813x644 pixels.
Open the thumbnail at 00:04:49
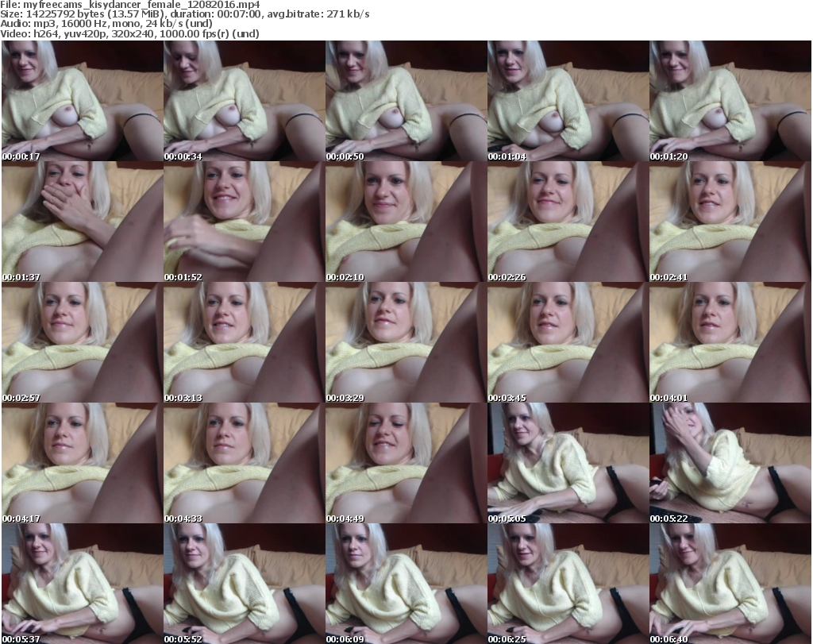406,463
